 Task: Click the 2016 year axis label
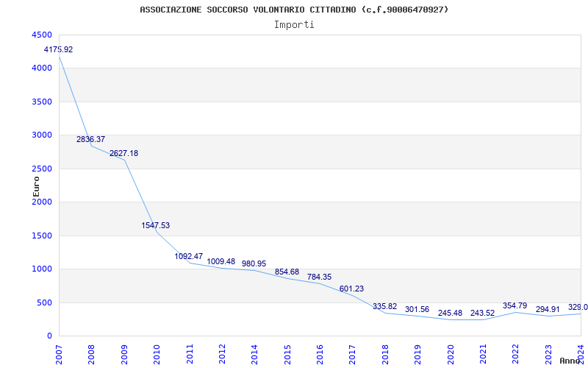tap(320, 354)
